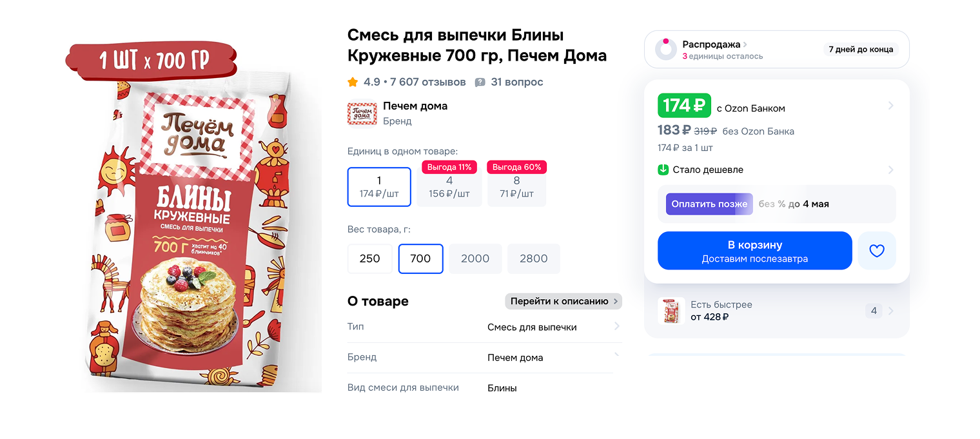Image resolution: width=980 pixels, height=439 pixels.
Task: Expand the Стало дешевле details arrow
Action: pyautogui.click(x=891, y=170)
